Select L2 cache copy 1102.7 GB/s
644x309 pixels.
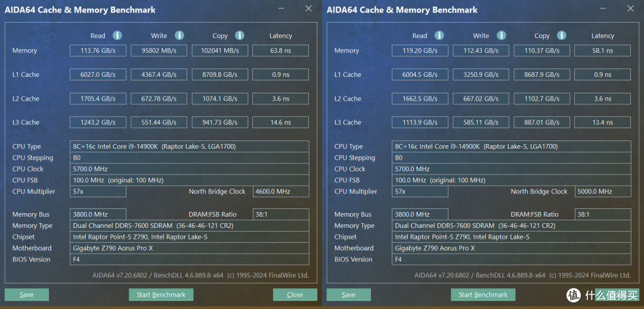click(541, 99)
